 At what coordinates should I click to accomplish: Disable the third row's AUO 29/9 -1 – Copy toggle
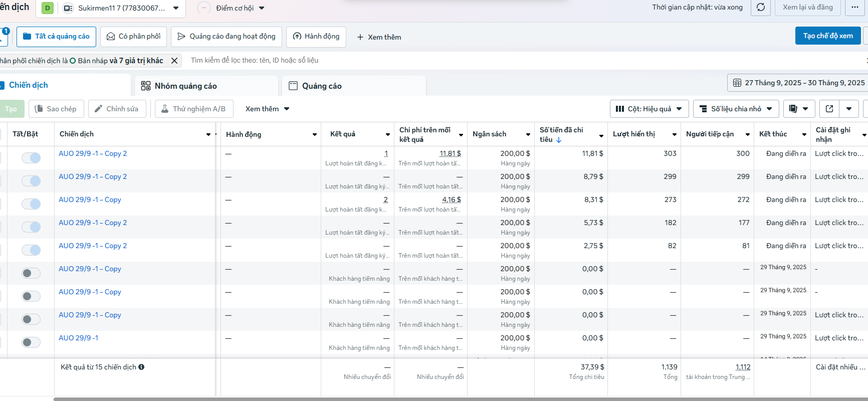pyautogui.click(x=31, y=204)
